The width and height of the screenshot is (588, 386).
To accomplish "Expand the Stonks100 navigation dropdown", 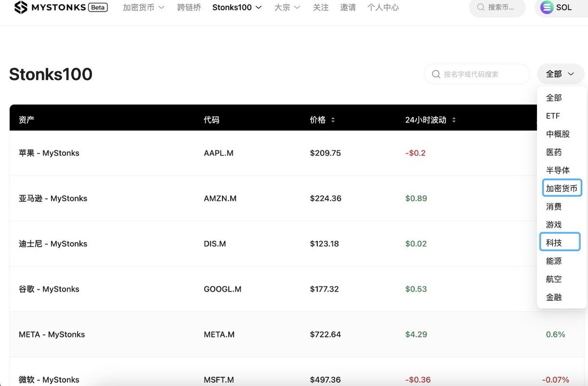I will pyautogui.click(x=237, y=7).
